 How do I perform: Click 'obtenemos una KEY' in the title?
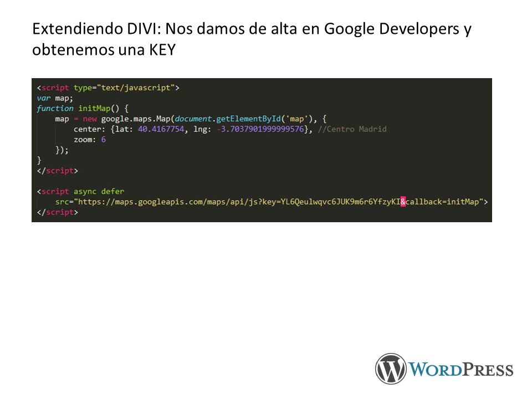[104, 49]
